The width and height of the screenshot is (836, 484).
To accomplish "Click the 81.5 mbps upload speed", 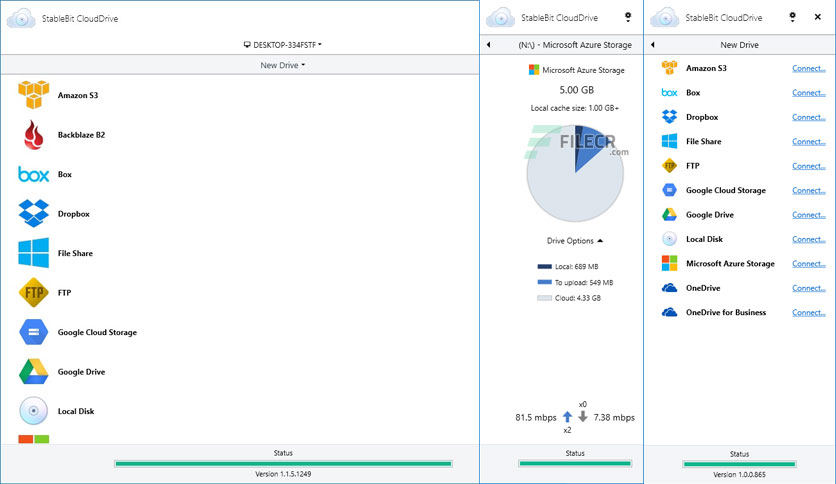I will click(536, 417).
